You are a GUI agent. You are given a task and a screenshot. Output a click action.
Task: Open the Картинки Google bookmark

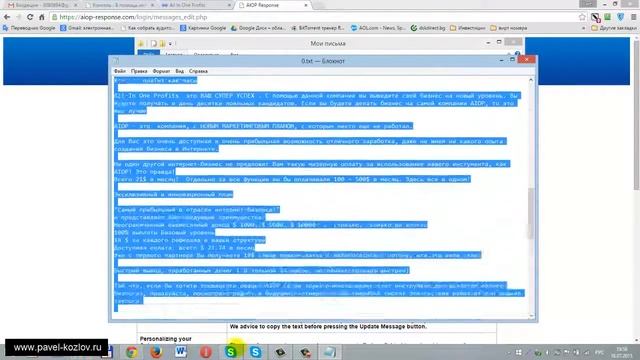coord(203,28)
